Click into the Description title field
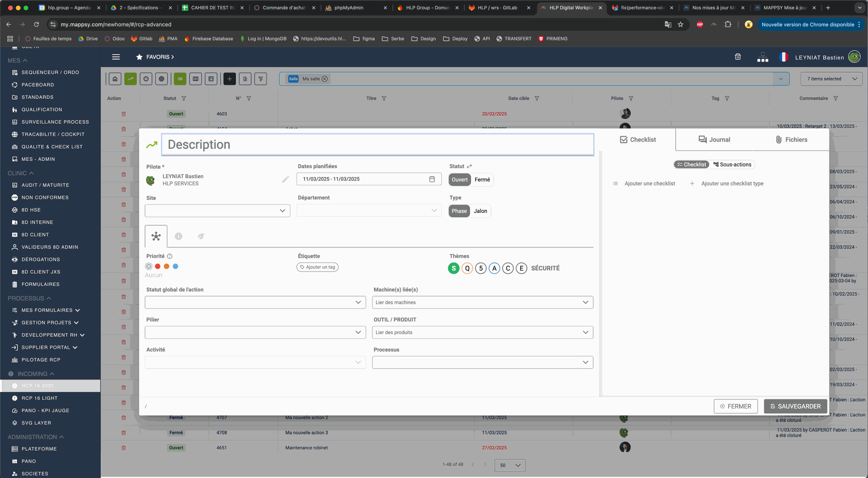 (377, 145)
